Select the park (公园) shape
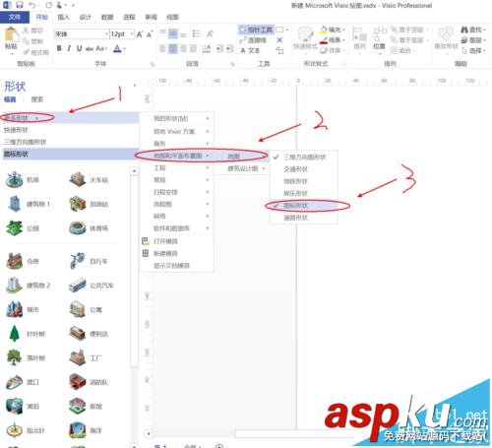This screenshot has width=492, height=448. click(x=23, y=228)
